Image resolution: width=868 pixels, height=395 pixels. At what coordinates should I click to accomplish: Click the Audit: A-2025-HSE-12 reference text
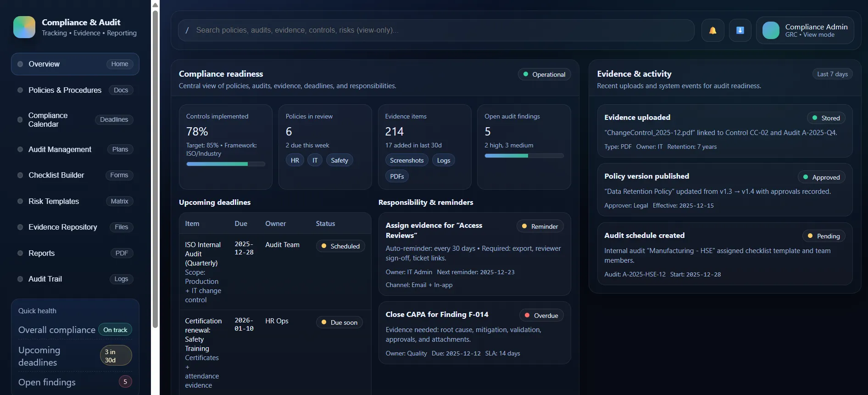[635, 275]
